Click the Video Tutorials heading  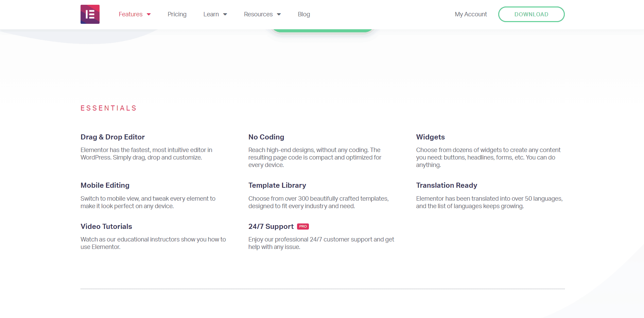[106, 227]
